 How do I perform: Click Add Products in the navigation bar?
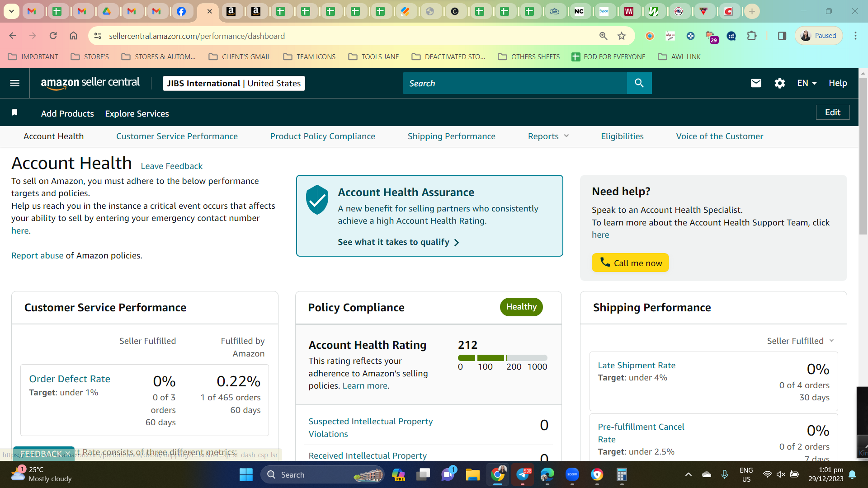(x=67, y=113)
